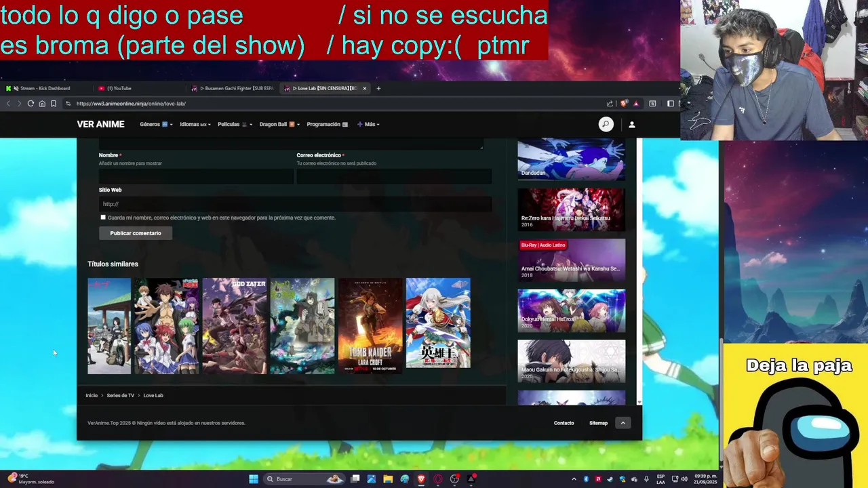This screenshot has height=488, width=868.
Task: Click the Sitio Web http:// field
Action: [x=295, y=204]
